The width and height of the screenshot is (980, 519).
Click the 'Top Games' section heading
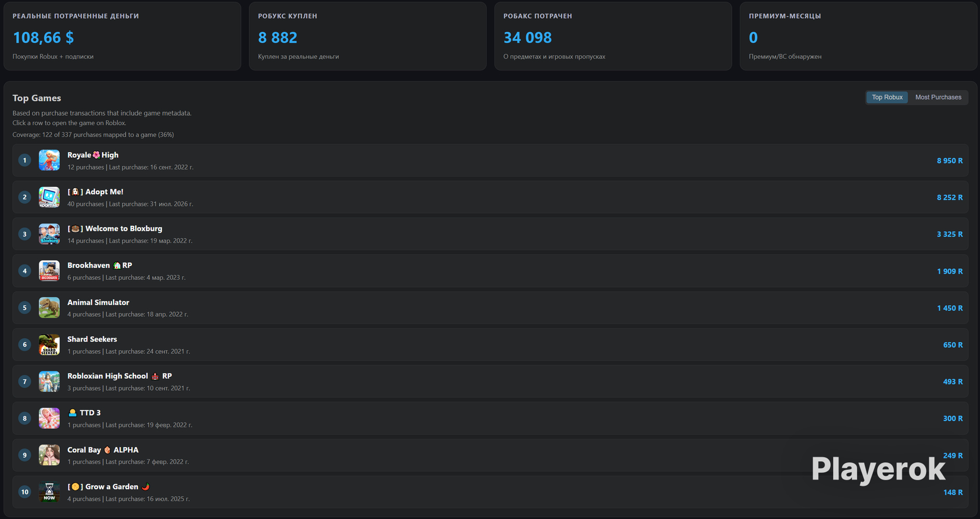click(37, 98)
